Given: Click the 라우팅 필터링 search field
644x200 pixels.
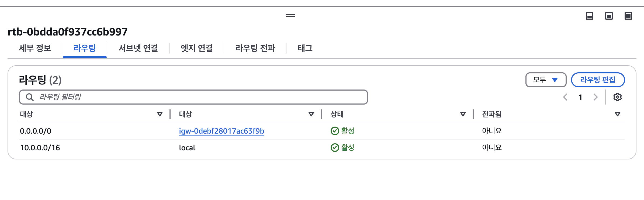Looking at the screenshot, I should tap(199, 97).
